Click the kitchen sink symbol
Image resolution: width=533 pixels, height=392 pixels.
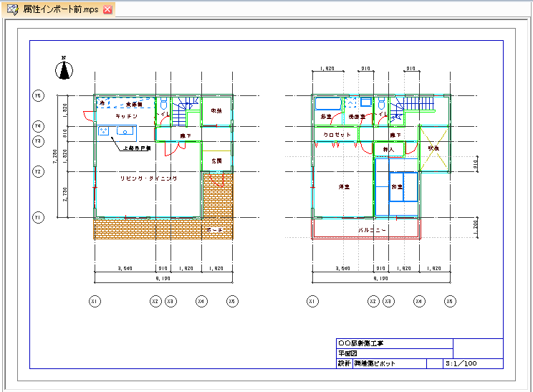[x=125, y=131]
